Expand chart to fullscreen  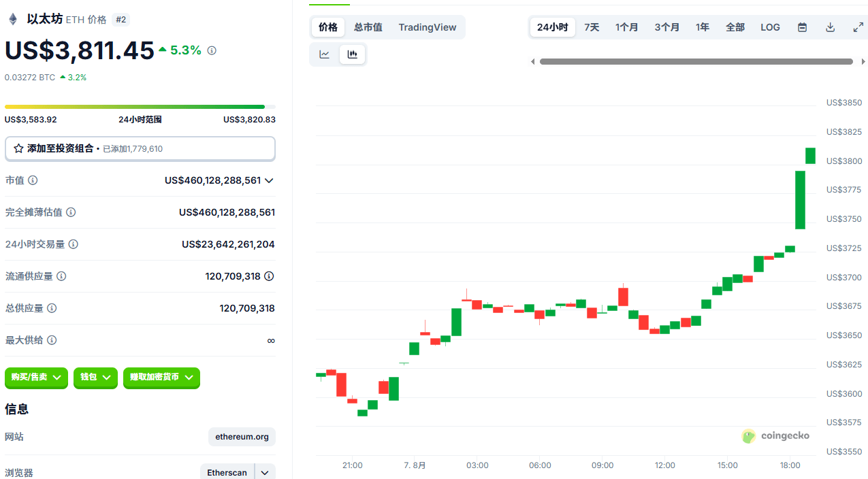coord(858,27)
